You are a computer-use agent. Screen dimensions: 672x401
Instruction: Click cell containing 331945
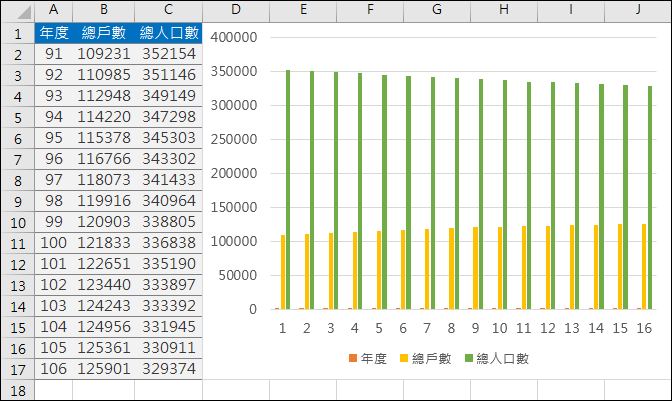(x=168, y=327)
